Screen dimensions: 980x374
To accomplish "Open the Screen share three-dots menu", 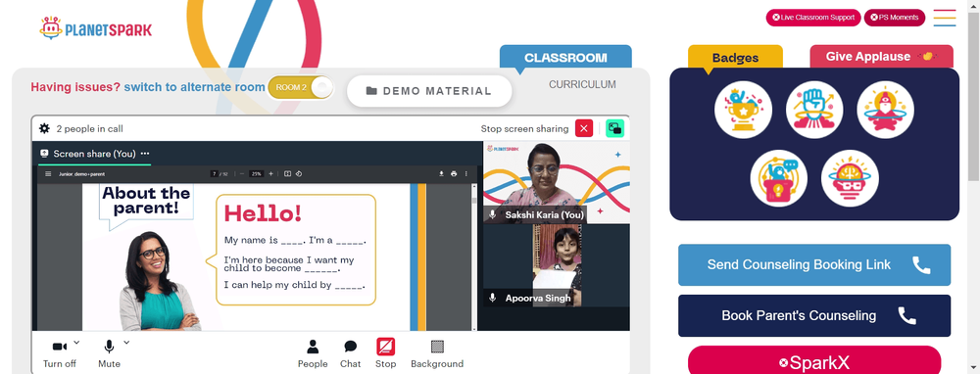I will tap(145, 154).
